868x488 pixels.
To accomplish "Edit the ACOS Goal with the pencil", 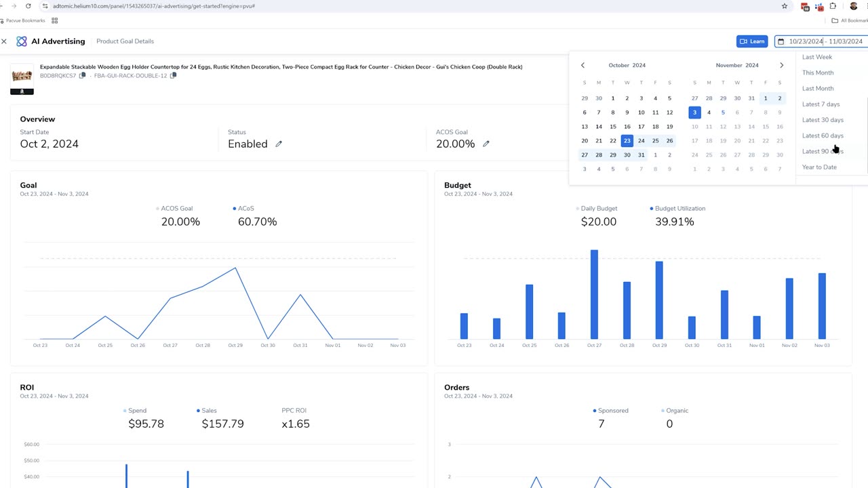I will click(486, 144).
